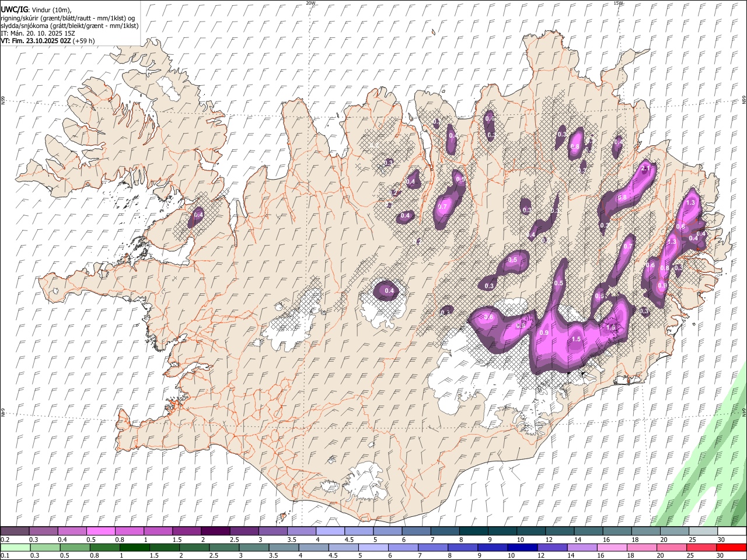Pick the white 30 swatch in snow legend
This screenshot has width=747, height=560.
tap(732, 531)
